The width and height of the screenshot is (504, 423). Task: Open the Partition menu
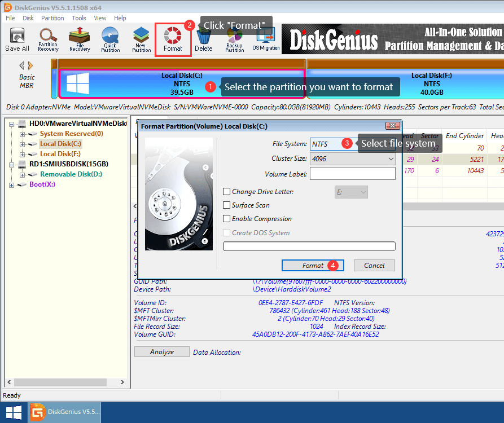point(52,18)
